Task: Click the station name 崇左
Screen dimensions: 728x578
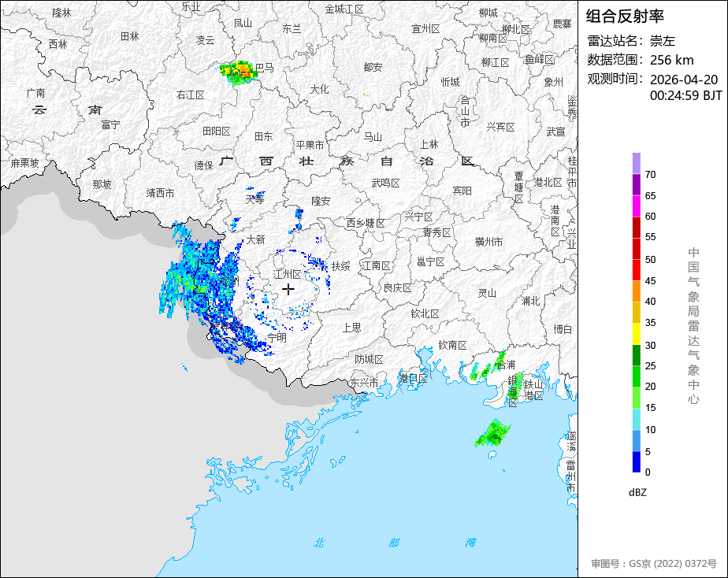Action: [663, 41]
